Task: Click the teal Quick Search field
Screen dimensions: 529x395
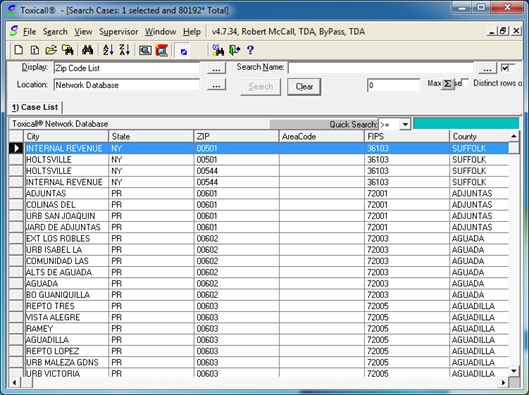Action: [x=466, y=124]
